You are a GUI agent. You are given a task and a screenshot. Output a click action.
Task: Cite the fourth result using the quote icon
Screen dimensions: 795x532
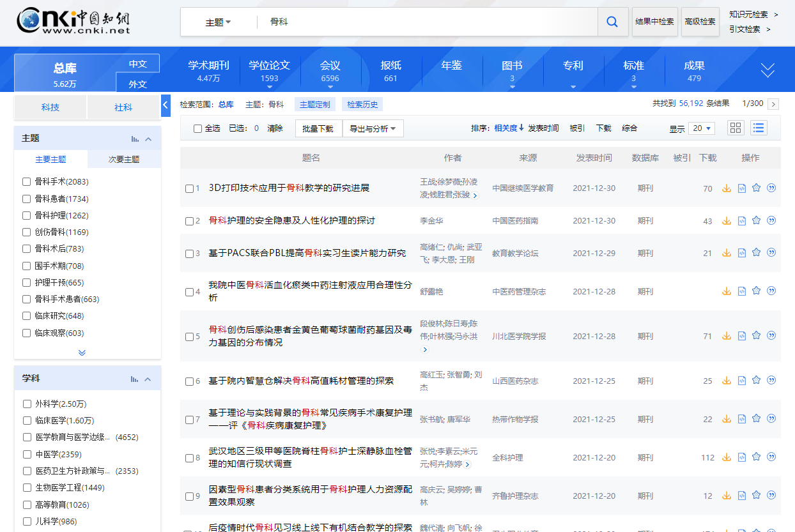coord(771,291)
